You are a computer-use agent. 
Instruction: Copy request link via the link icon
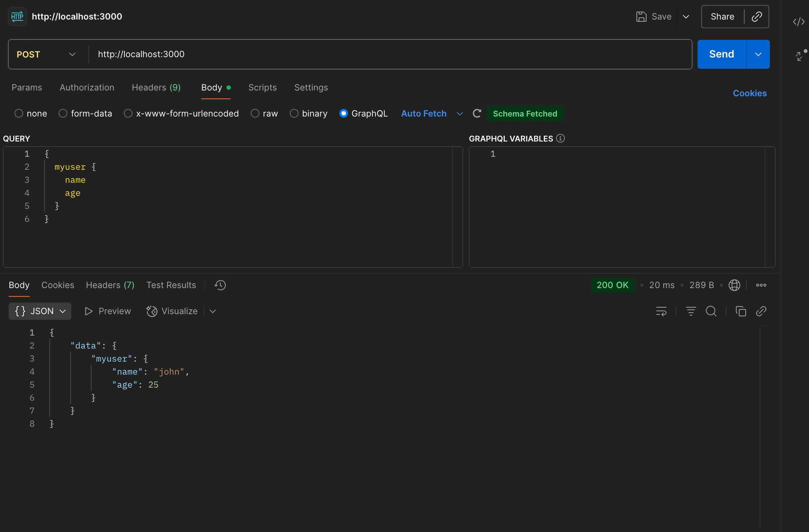click(757, 17)
